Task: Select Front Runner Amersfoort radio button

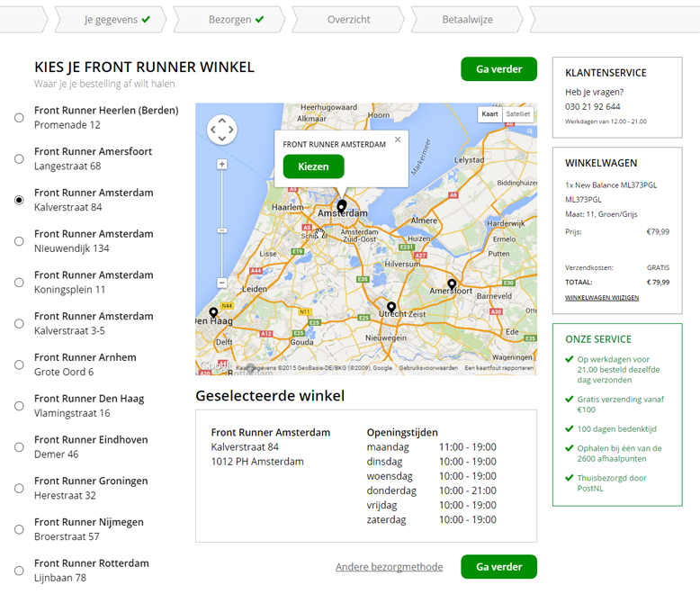Action: [x=19, y=158]
